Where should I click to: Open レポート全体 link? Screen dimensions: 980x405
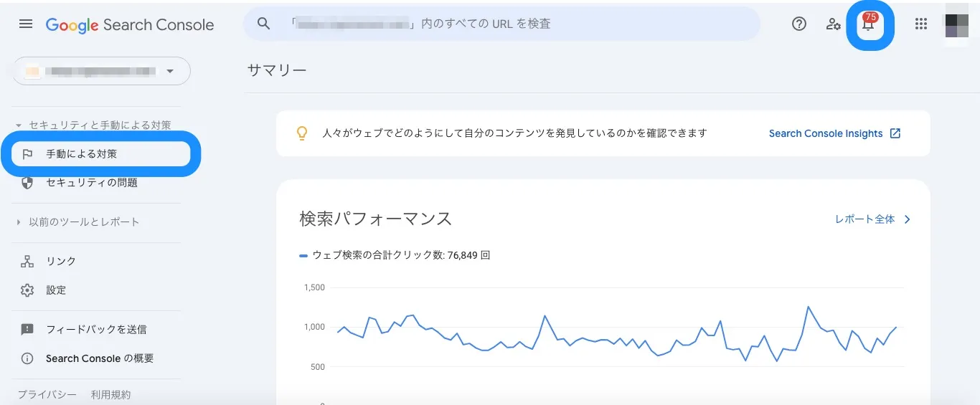[864, 219]
